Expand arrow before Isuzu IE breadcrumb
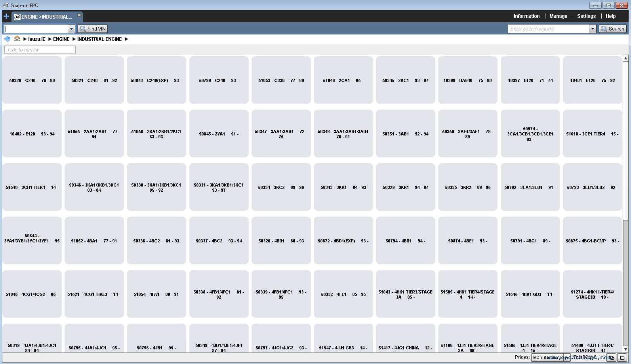This screenshot has height=364, width=631. pos(25,39)
